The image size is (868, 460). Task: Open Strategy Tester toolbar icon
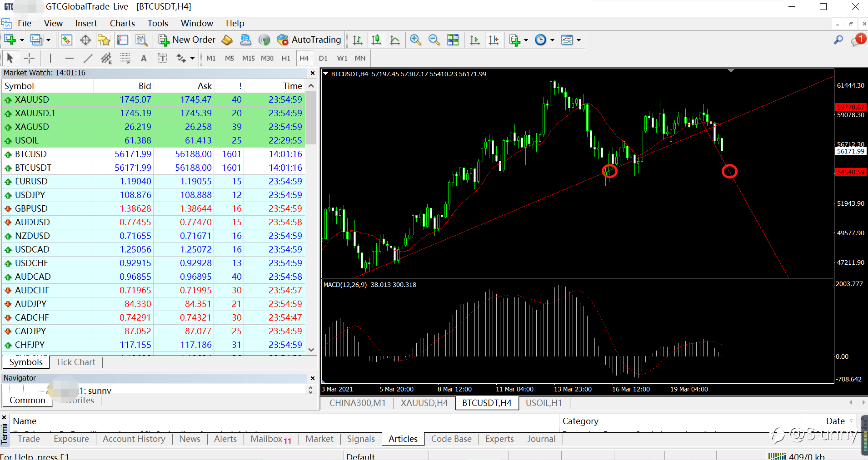(141, 40)
